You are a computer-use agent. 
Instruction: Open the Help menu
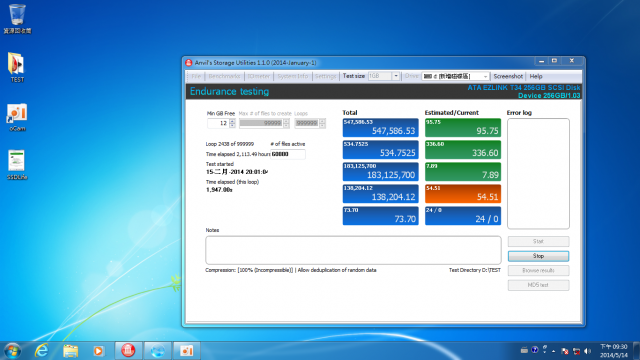pyautogui.click(x=536, y=76)
